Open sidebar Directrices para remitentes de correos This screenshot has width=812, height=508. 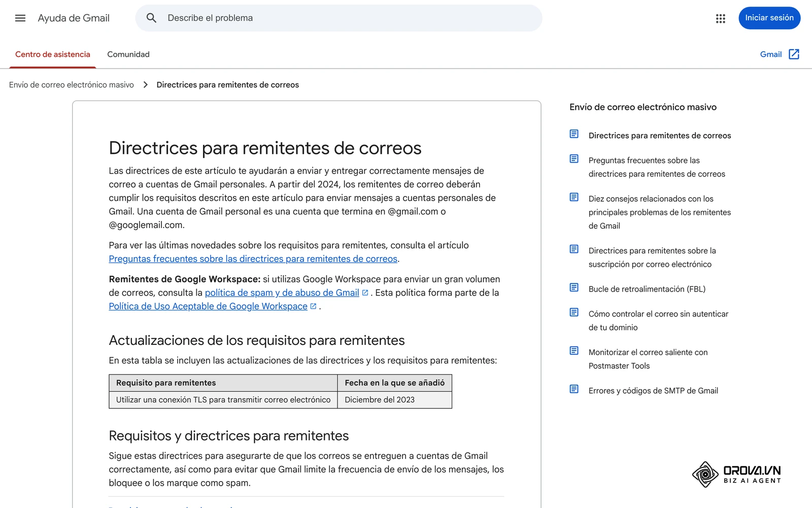click(660, 136)
